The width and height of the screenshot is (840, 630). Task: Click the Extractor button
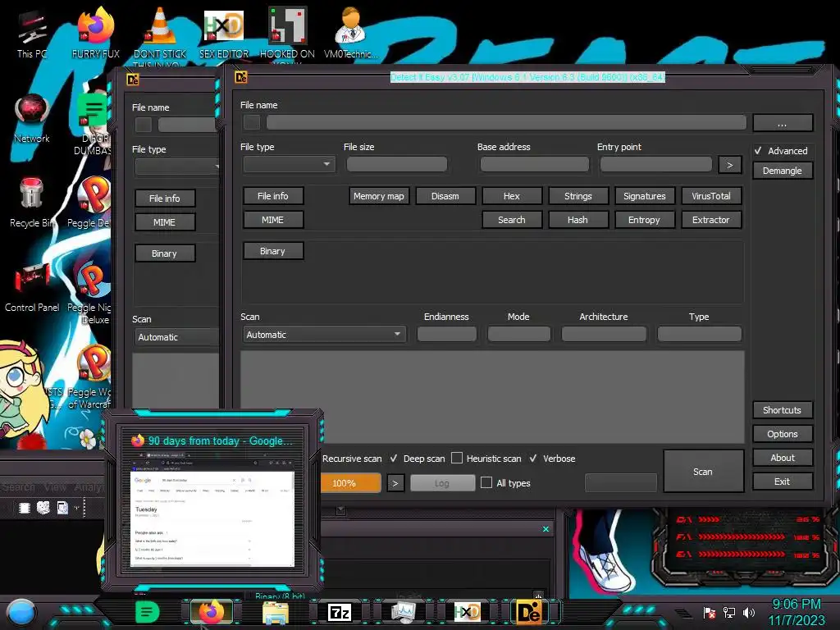pyautogui.click(x=711, y=220)
